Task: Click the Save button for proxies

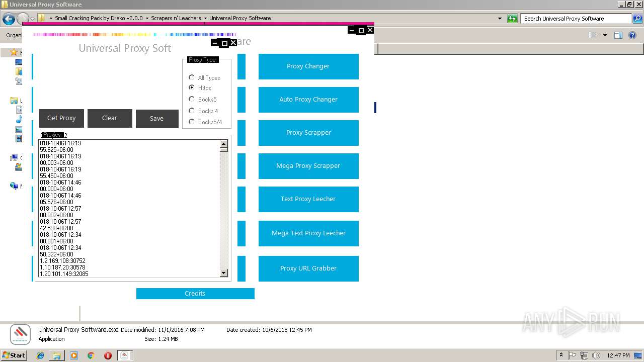Action: click(157, 119)
